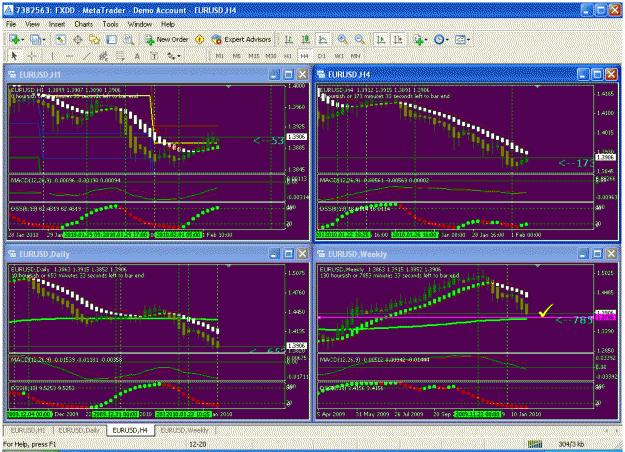The height and width of the screenshot is (452, 625).
Task: Open the Window menu
Action: point(140,24)
